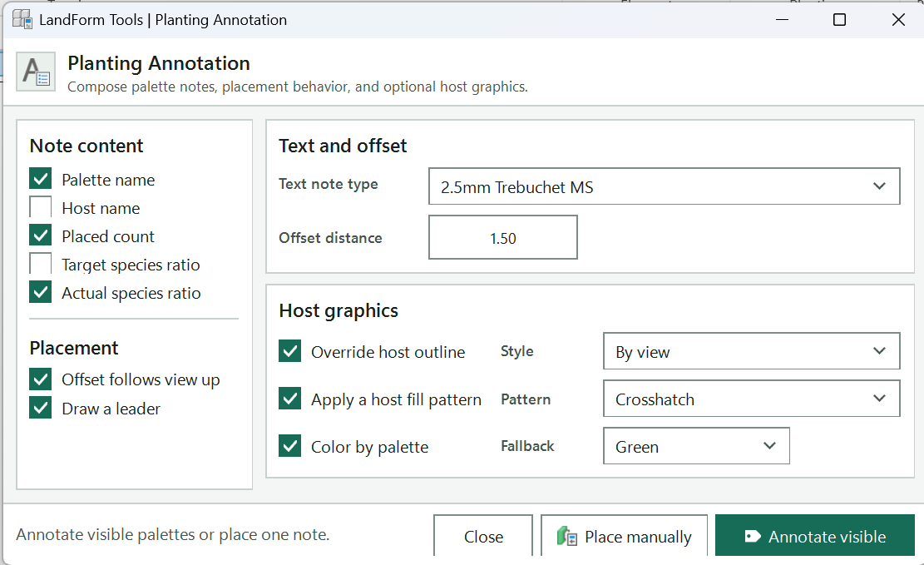Screen dimensions: 924x565
Task: Click the 'Compose palette notes' description text
Action: [x=298, y=87]
